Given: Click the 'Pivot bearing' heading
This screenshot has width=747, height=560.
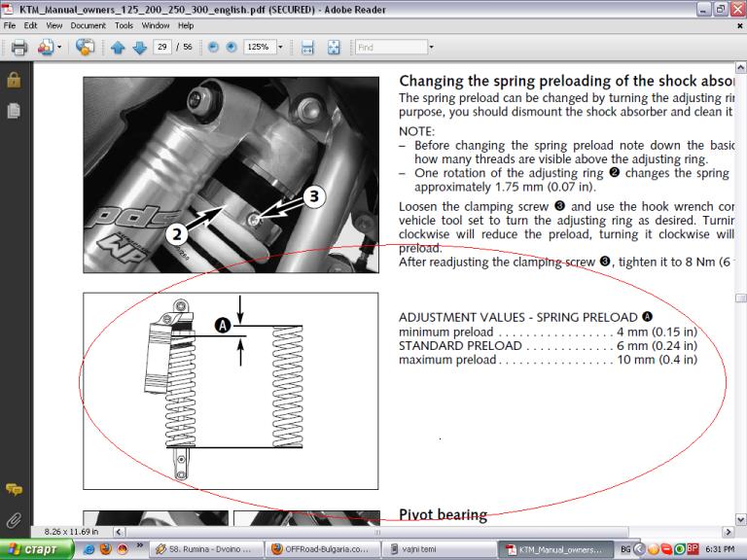Looking at the screenshot, I should [444, 514].
